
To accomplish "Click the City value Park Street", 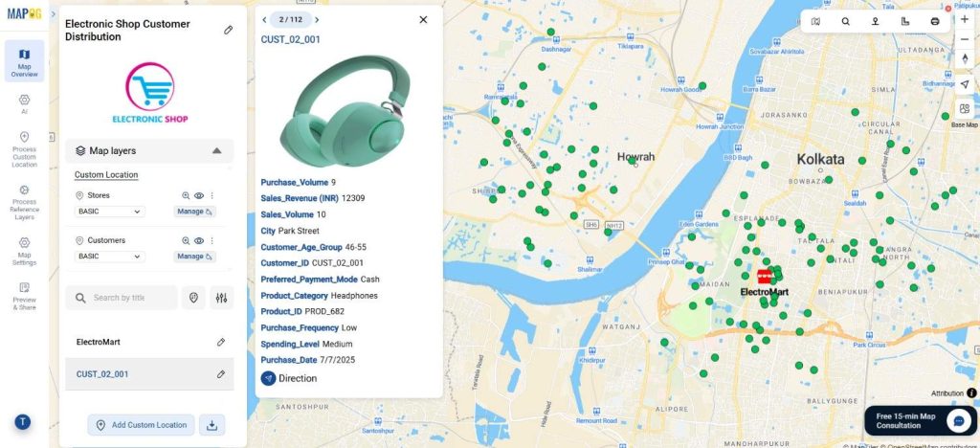I will pyautogui.click(x=299, y=232).
